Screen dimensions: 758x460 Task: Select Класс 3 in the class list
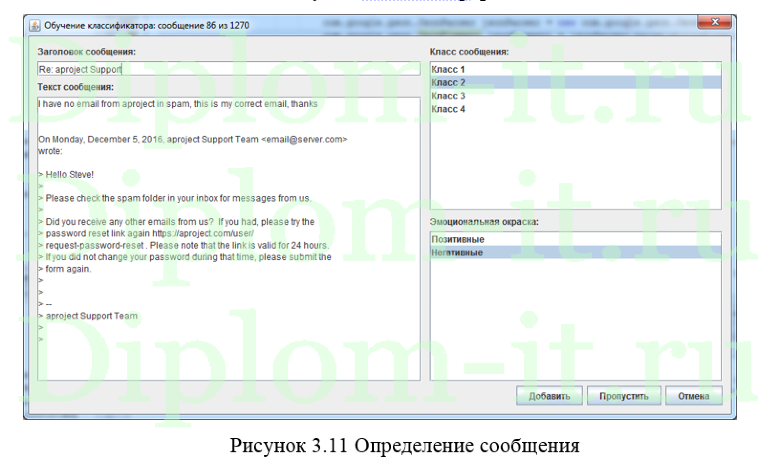click(575, 96)
